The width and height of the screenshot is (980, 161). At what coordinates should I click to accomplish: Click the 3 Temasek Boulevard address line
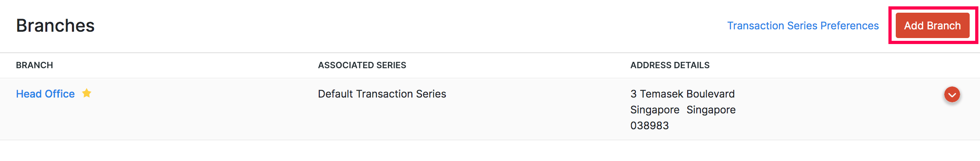pyautogui.click(x=682, y=94)
